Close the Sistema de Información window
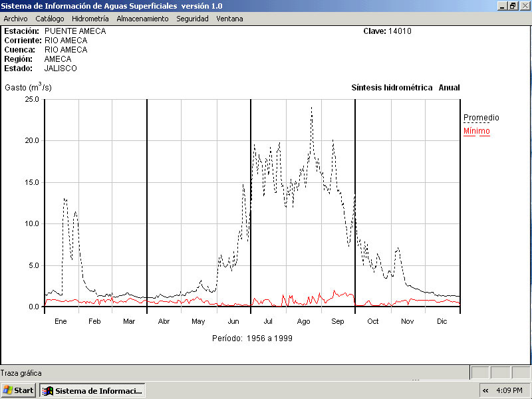 [x=524, y=5]
